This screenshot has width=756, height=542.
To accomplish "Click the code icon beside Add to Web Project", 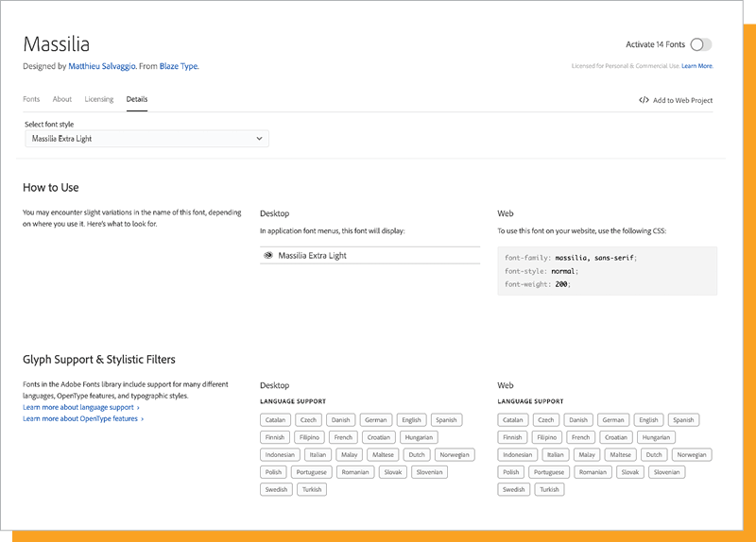I will tap(644, 100).
